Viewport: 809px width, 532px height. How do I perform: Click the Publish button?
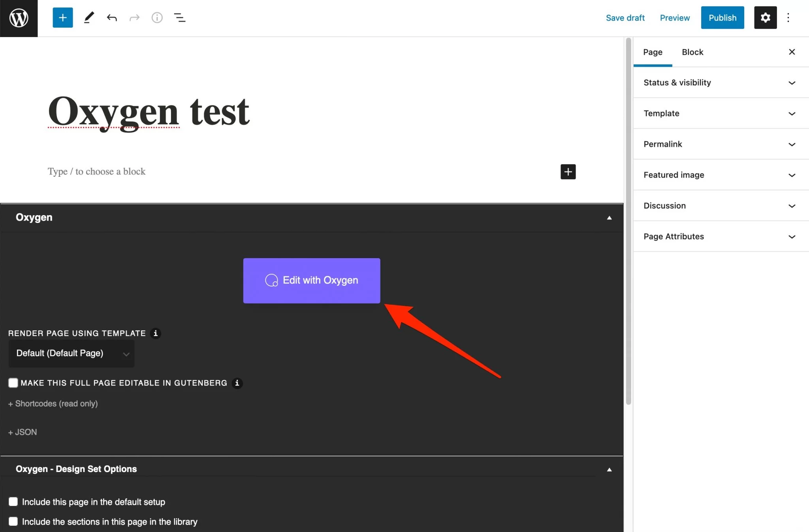(722, 17)
